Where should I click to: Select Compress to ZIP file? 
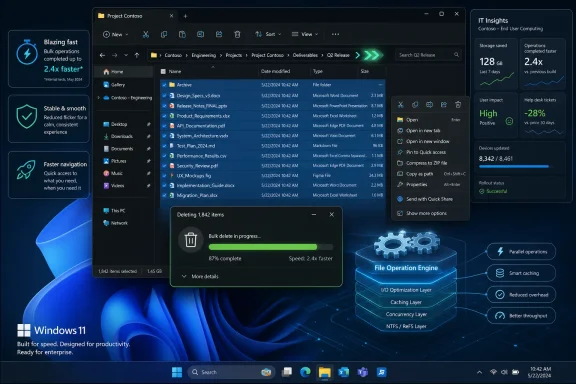click(429, 163)
